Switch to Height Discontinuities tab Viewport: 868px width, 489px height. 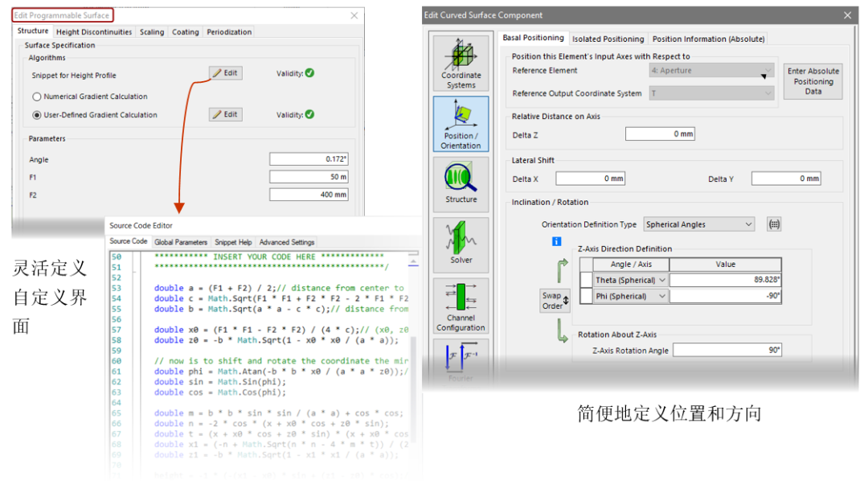coord(94,32)
